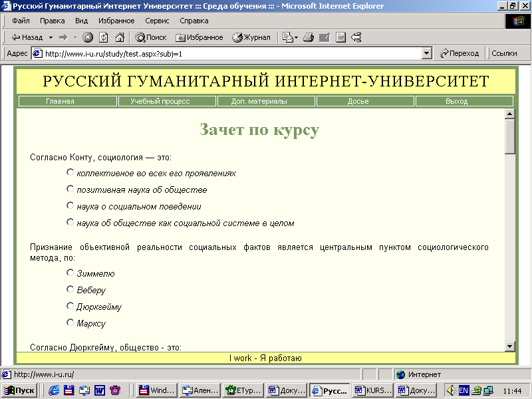Launch Internet Explorer from the quick launch bar
532x399 pixels.
pyautogui.click(x=54, y=390)
